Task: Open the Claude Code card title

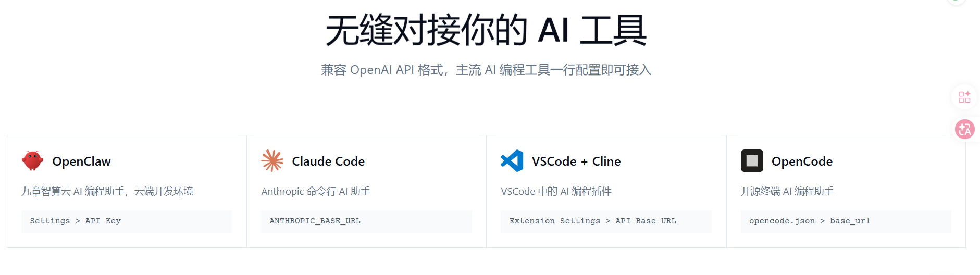Action: point(328,161)
